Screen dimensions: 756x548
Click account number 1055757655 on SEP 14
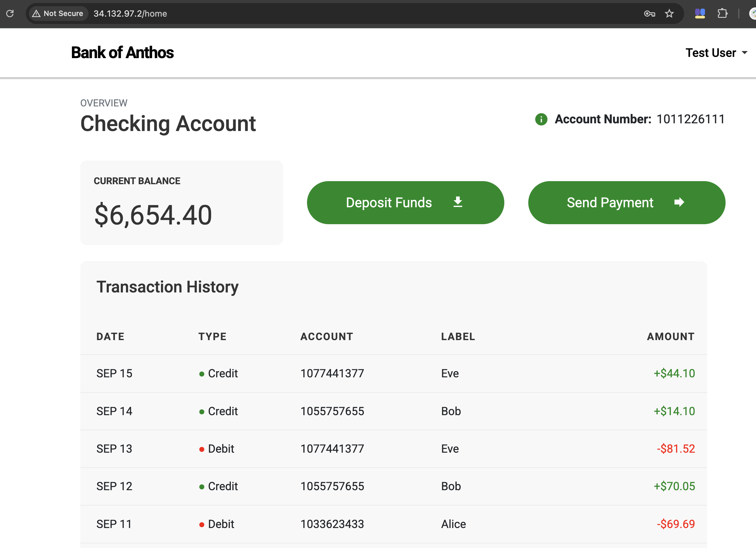tap(332, 411)
